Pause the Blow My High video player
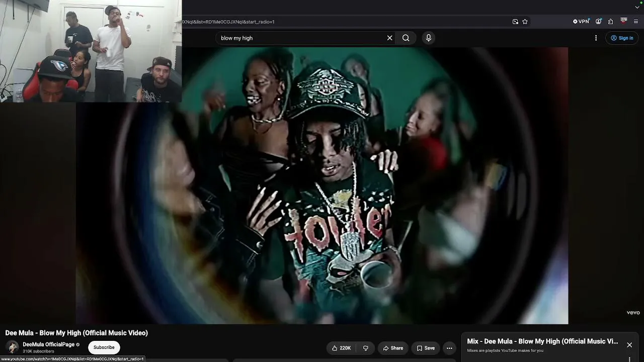The image size is (644, 362). [322, 186]
